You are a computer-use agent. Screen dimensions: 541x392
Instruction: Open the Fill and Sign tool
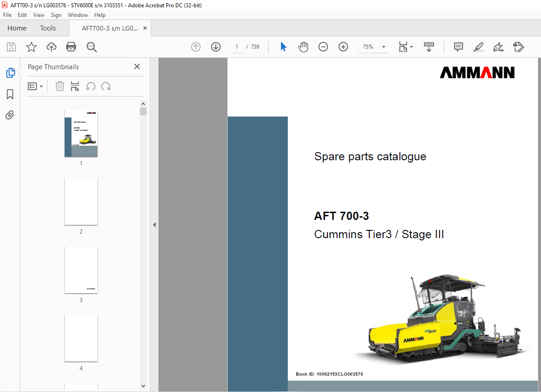coord(498,47)
